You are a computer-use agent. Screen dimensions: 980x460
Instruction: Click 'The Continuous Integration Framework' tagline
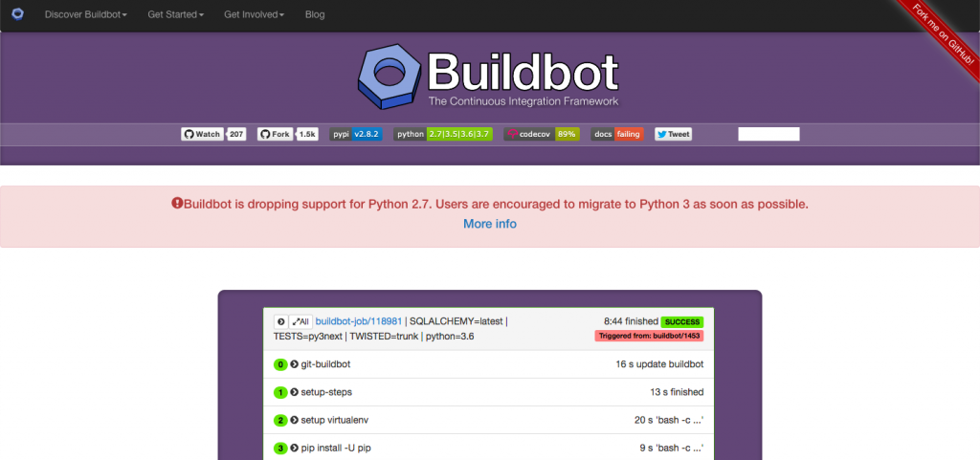tap(523, 101)
